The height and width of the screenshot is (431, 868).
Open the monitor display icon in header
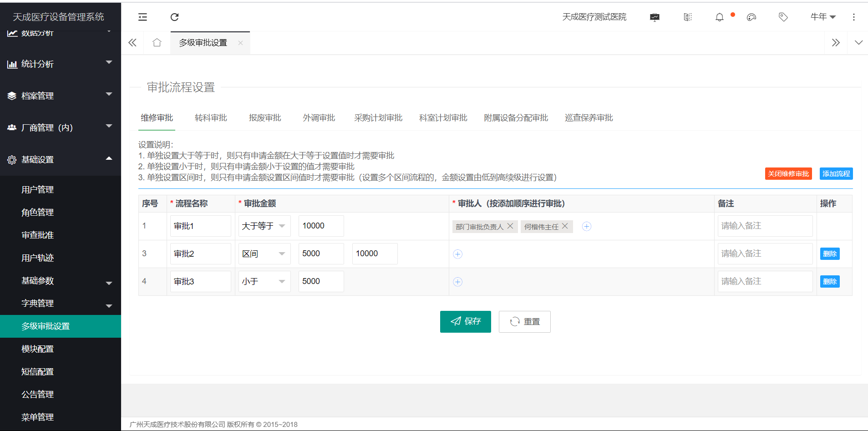(655, 17)
